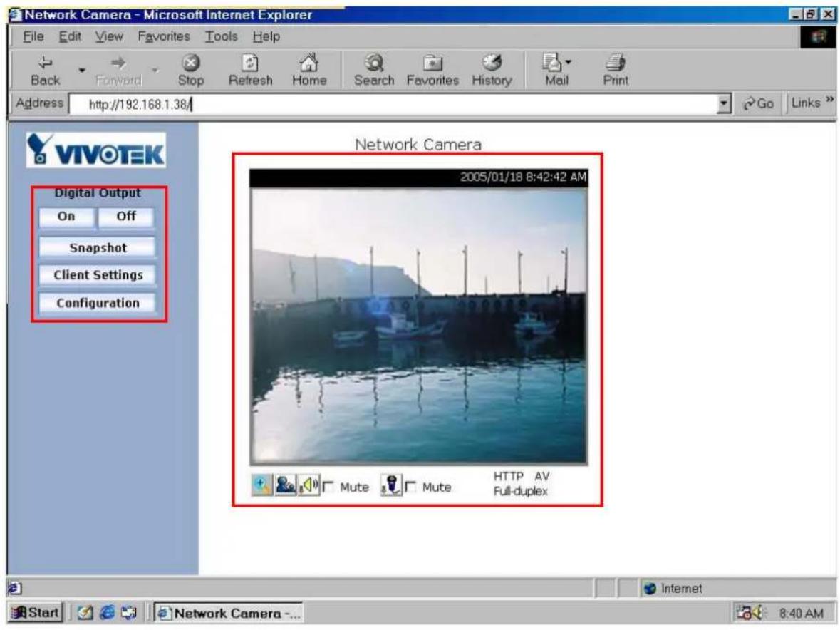Viewport: 840px width, 630px height.
Task: Click the greyed-out Forward button
Action: (x=118, y=71)
